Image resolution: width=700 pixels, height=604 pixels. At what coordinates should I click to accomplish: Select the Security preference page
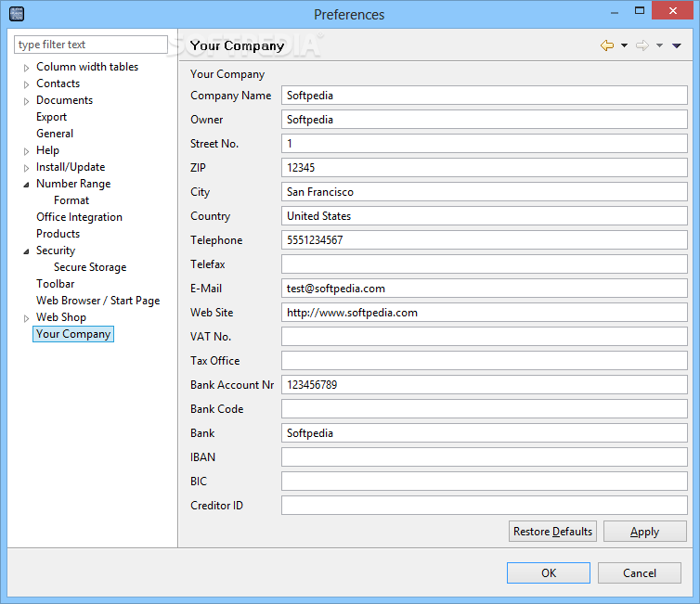[56, 251]
